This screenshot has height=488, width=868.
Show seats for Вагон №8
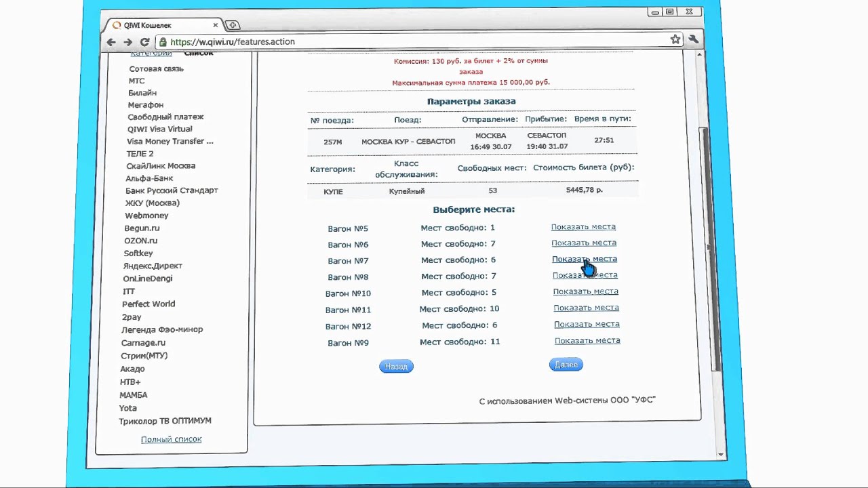click(585, 275)
